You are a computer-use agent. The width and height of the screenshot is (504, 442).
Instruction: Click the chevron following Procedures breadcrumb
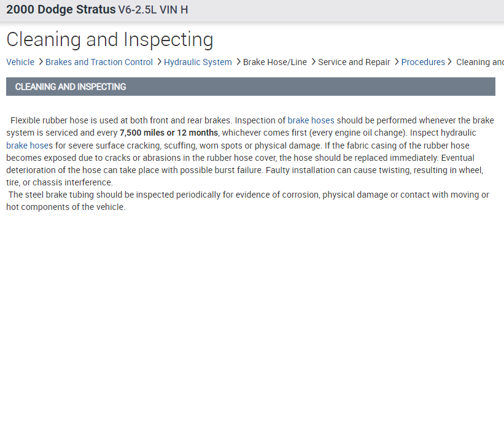click(450, 61)
